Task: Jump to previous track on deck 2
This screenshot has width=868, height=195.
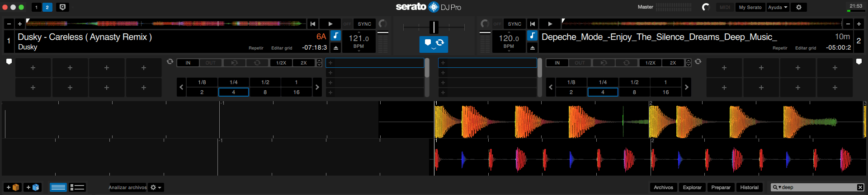Action: tap(533, 24)
